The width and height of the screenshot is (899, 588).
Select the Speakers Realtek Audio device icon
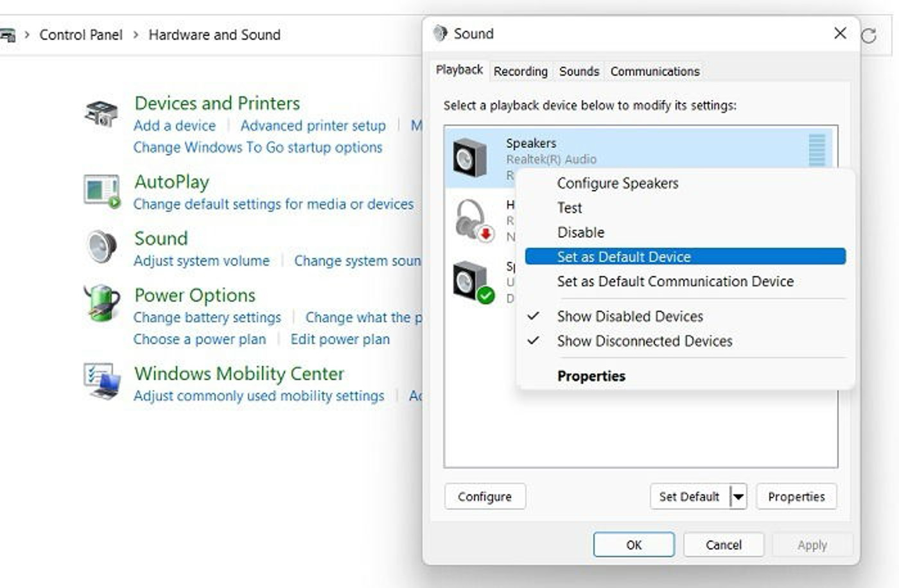469,157
